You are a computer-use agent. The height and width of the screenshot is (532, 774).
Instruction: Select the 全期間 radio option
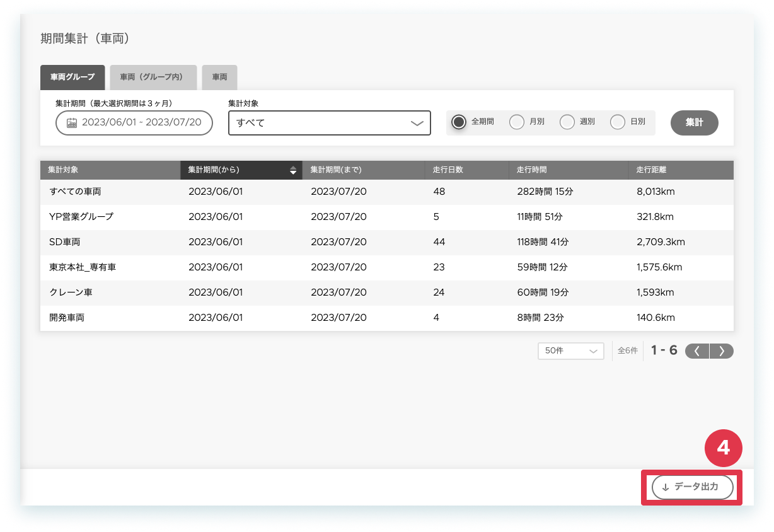[x=459, y=122]
